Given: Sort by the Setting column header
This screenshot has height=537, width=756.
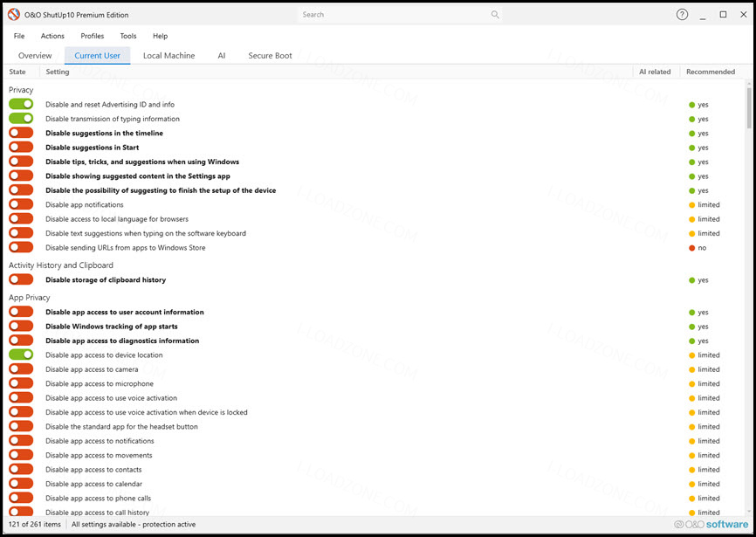Looking at the screenshot, I should tap(58, 72).
